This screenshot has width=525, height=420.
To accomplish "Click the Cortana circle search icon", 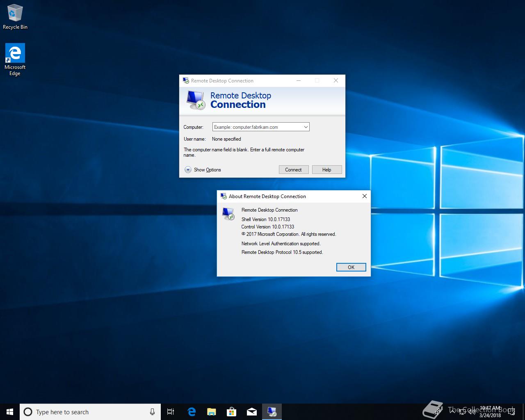I will coord(28,412).
